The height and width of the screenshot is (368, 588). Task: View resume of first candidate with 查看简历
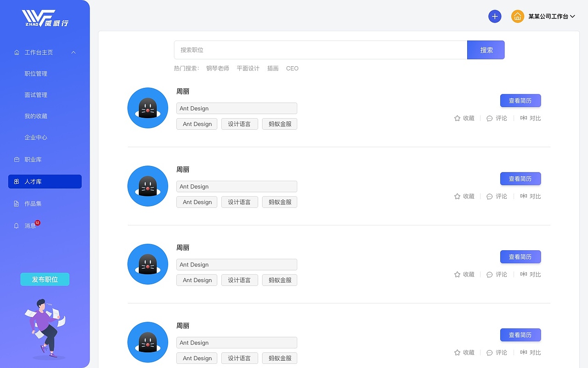coord(520,101)
